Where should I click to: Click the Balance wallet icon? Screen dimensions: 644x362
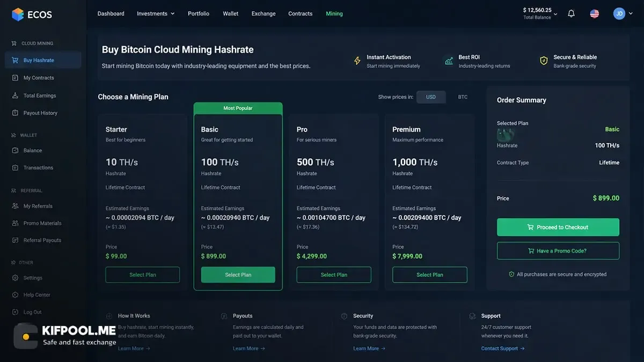pyautogui.click(x=14, y=150)
